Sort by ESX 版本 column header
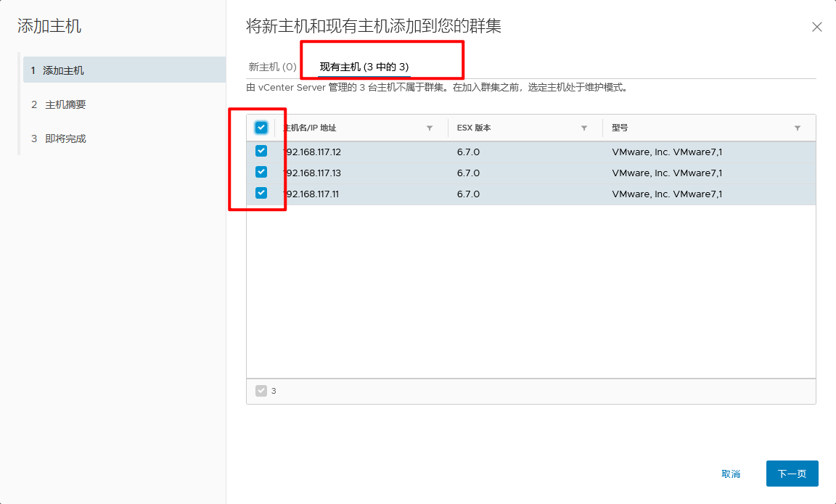Screen dimensions: 836x504 point(474,128)
